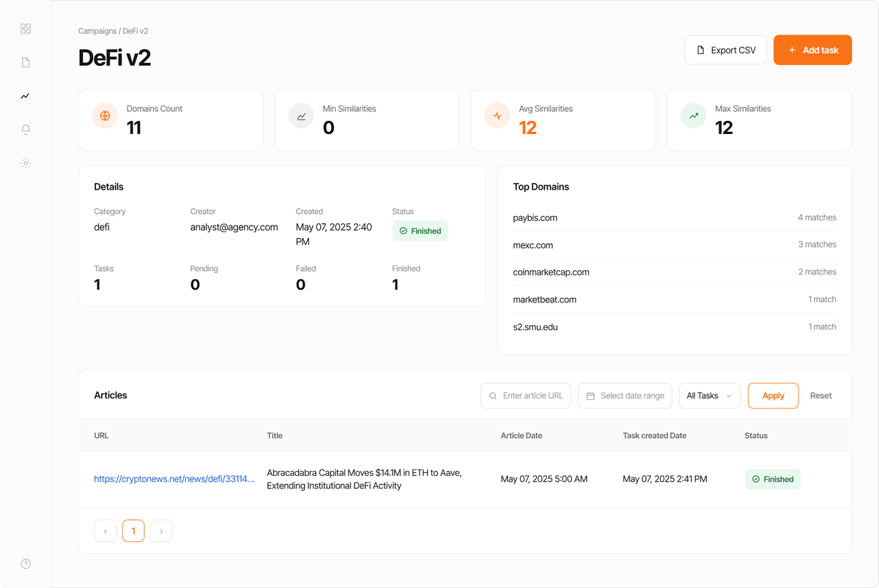Image resolution: width=879 pixels, height=588 pixels.
Task: Click the Status column header in Articles
Action: (x=756, y=436)
